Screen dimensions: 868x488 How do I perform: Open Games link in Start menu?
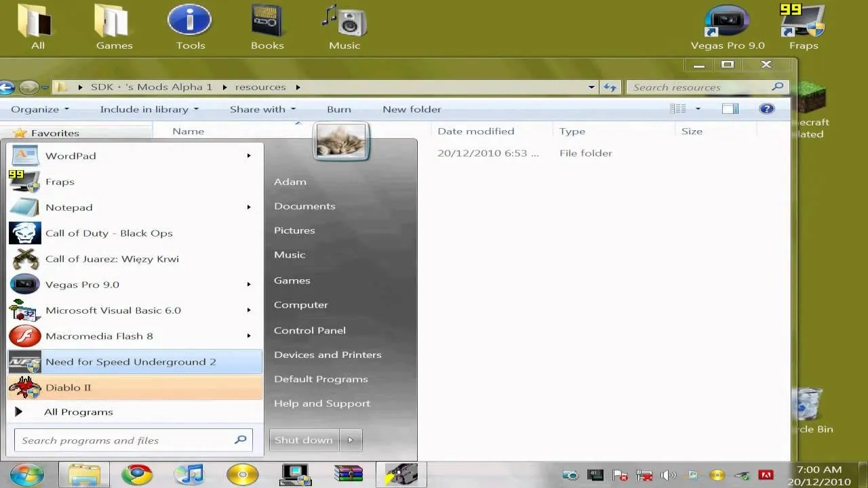(292, 281)
